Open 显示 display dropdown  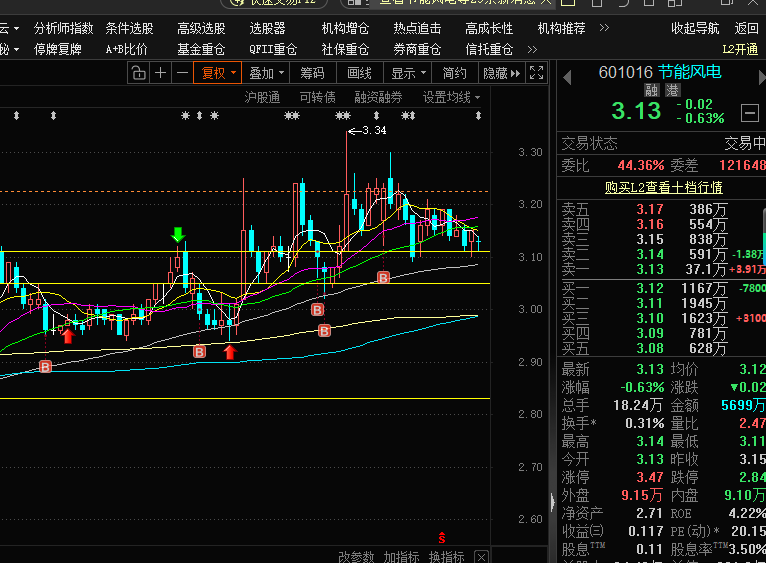[x=408, y=73]
